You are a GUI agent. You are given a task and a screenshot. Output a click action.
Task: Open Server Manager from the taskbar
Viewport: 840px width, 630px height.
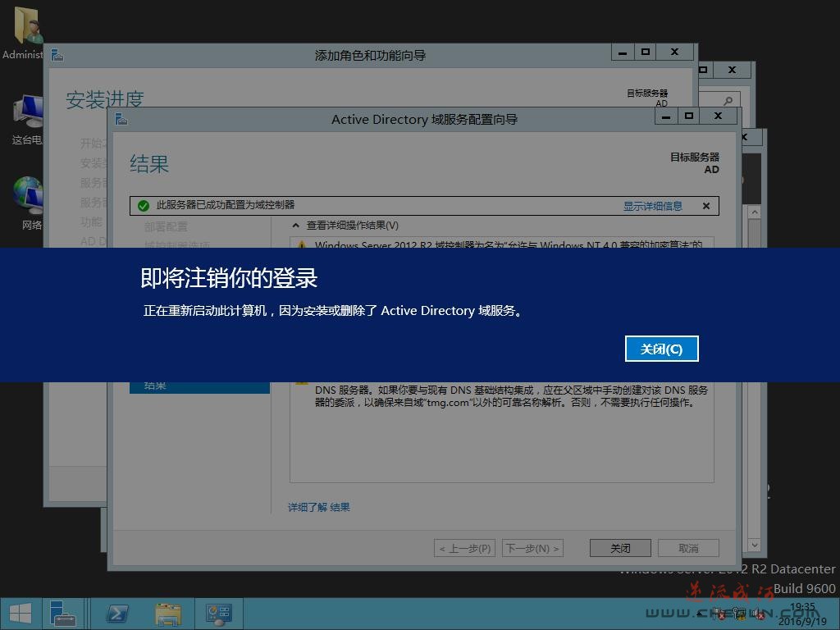tap(62, 614)
